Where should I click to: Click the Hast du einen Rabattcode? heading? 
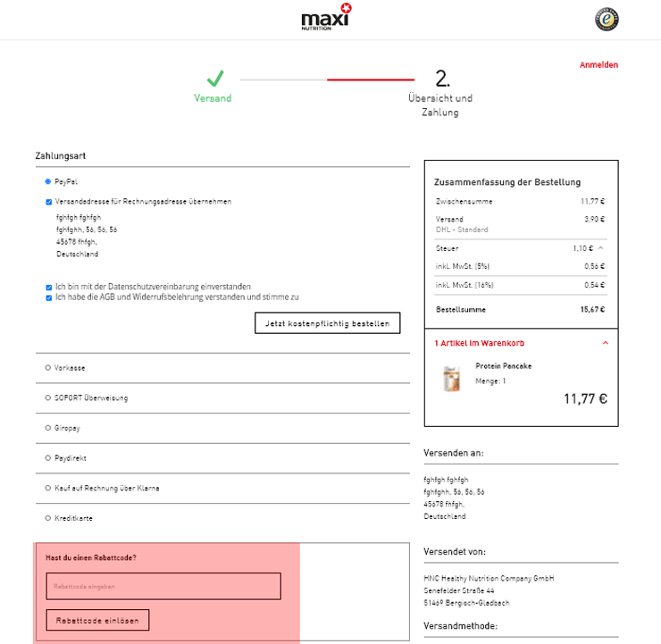click(90, 557)
